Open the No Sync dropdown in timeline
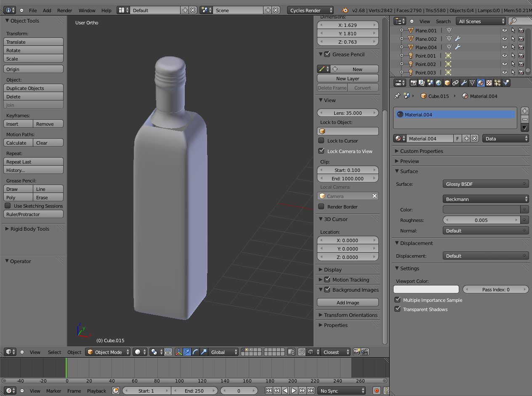This screenshot has width=532, height=396. (341, 391)
